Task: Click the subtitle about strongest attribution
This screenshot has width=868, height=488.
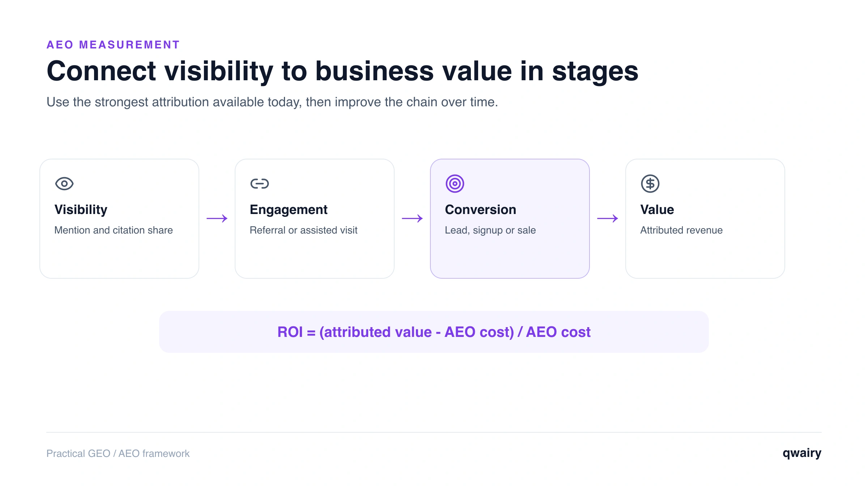Action: (x=272, y=102)
